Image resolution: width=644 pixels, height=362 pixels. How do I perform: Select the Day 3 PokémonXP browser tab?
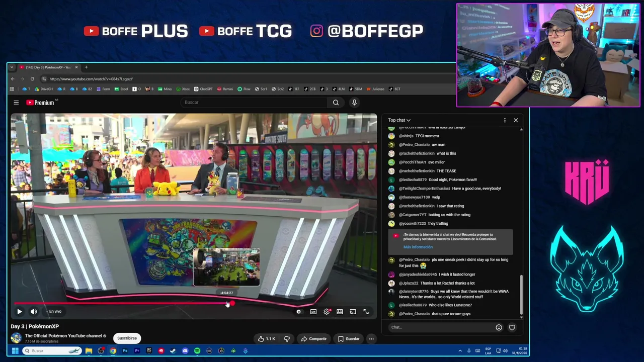point(48,67)
